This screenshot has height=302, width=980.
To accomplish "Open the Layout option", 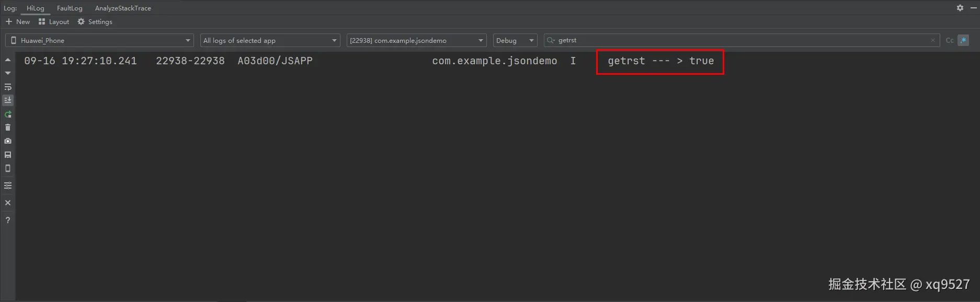I will pyautogui.click(x=54, y=21).
